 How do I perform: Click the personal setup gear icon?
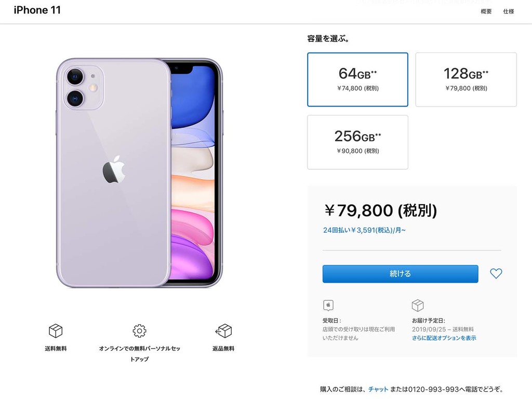pyautogui.click(x=139, y=330)
